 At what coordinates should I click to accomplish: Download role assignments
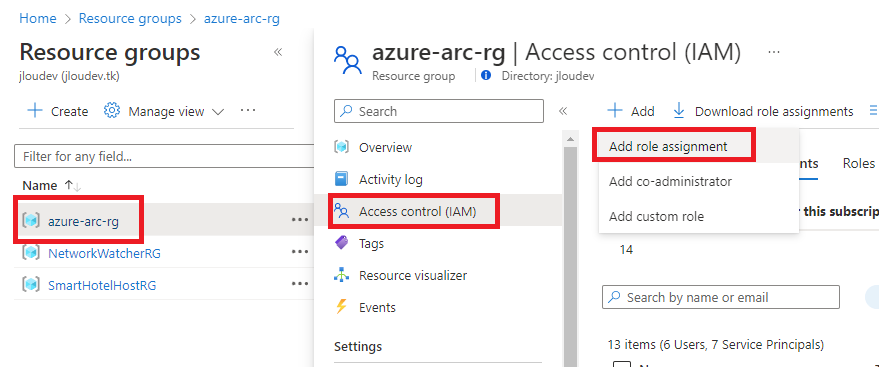[x=763, y=111]
